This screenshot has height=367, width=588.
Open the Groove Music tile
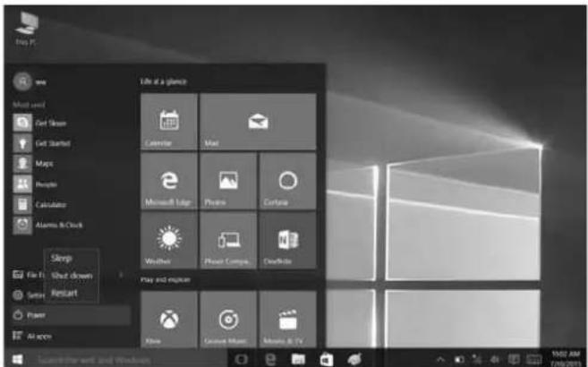(228, 320)
